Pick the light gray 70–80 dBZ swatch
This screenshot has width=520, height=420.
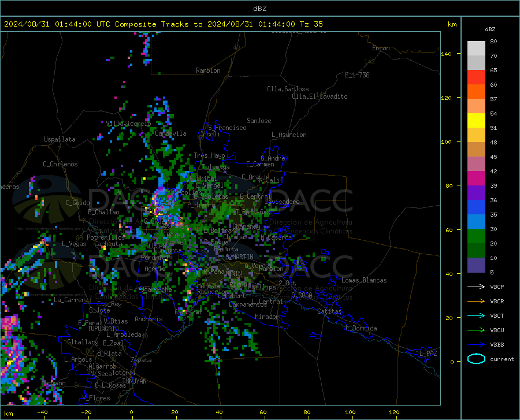tap(476, 49)
